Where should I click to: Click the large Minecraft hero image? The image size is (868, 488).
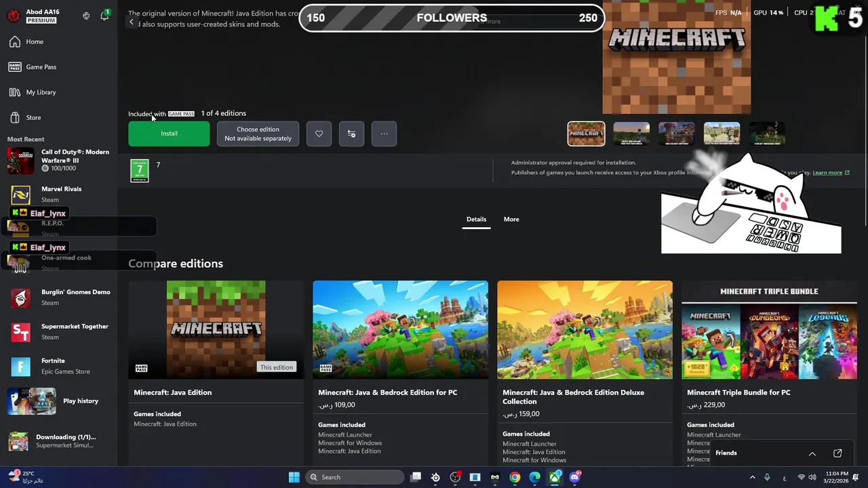(x=677, y=57)
